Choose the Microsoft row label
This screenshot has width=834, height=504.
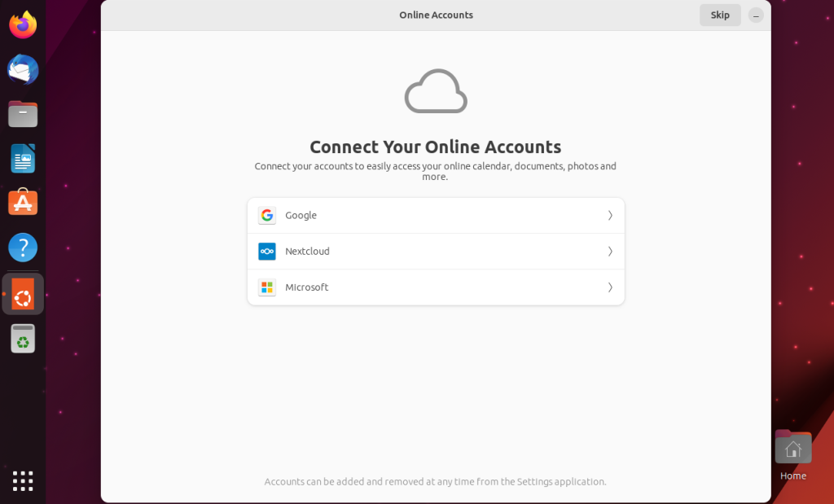(307, 287)
